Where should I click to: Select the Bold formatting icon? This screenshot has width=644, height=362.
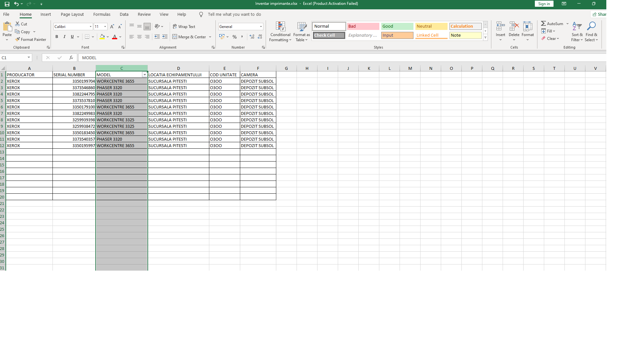57,37
